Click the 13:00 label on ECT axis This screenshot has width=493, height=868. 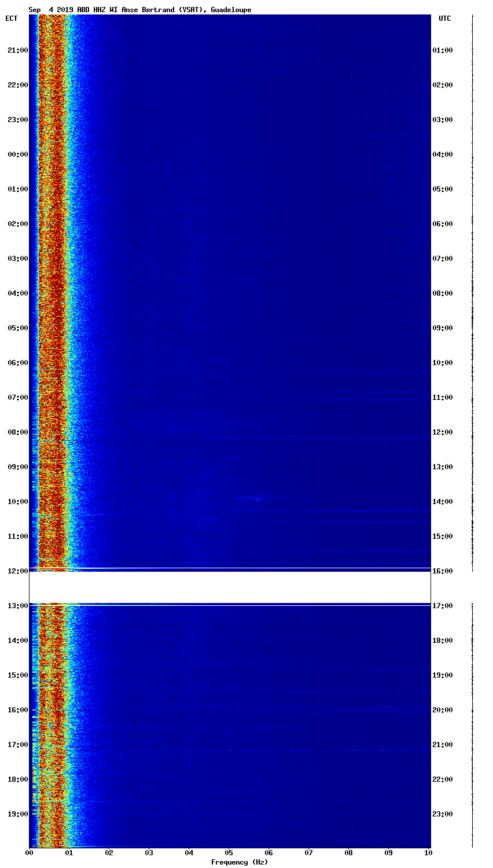pos(17,606)
